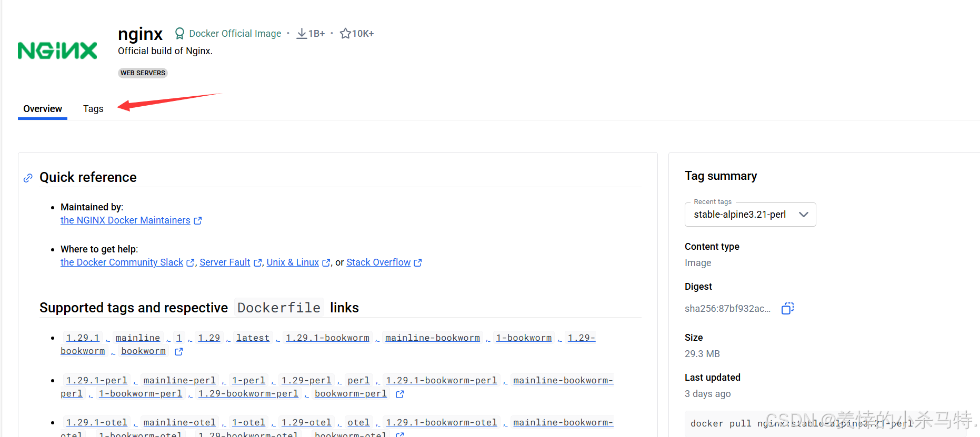Open the NGINX Docker Maintainers link
The height and width of the screenshot is (437, 980).
(x=125, y=220)
